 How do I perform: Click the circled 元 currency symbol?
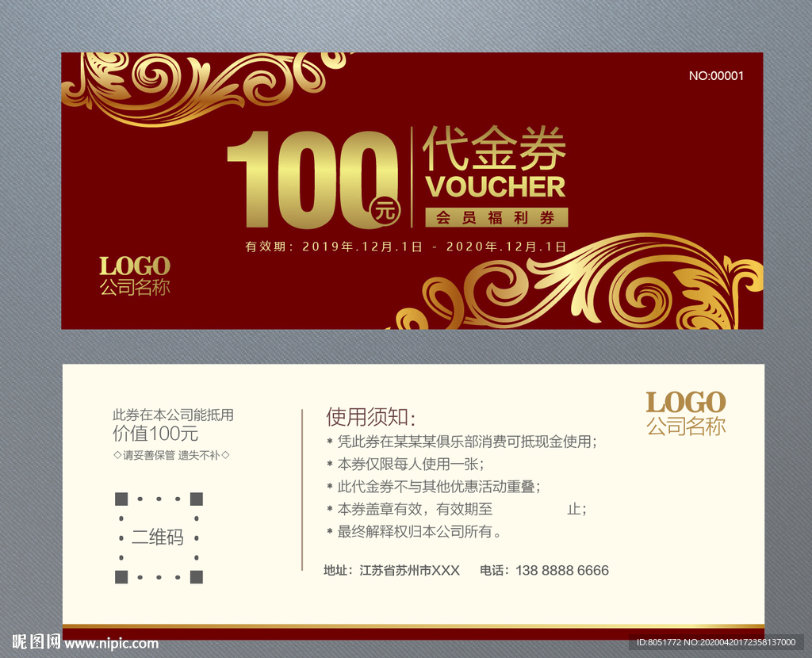click(x=385, y=211)
